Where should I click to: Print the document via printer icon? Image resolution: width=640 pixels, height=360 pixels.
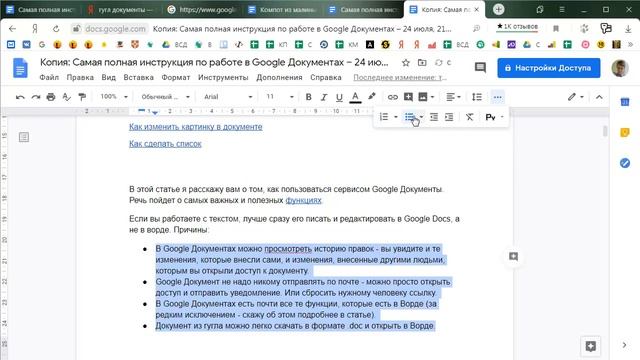pyautogui.click(x=51, y=97)
